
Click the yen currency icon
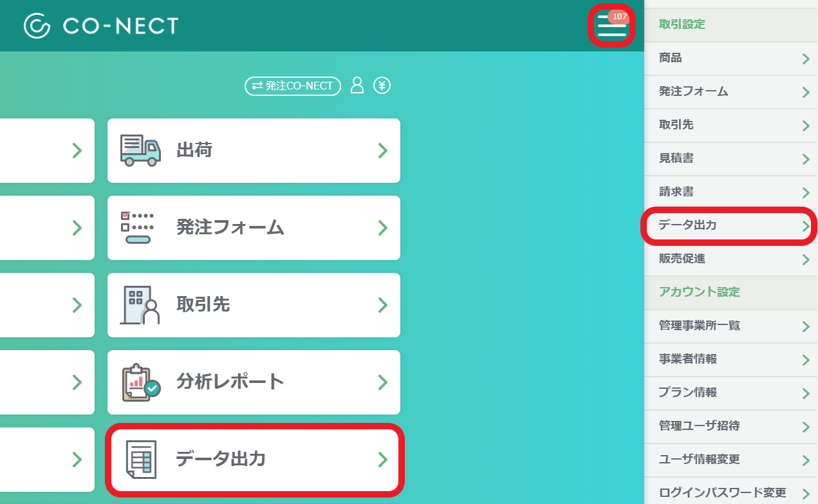[x=382, y=85]
